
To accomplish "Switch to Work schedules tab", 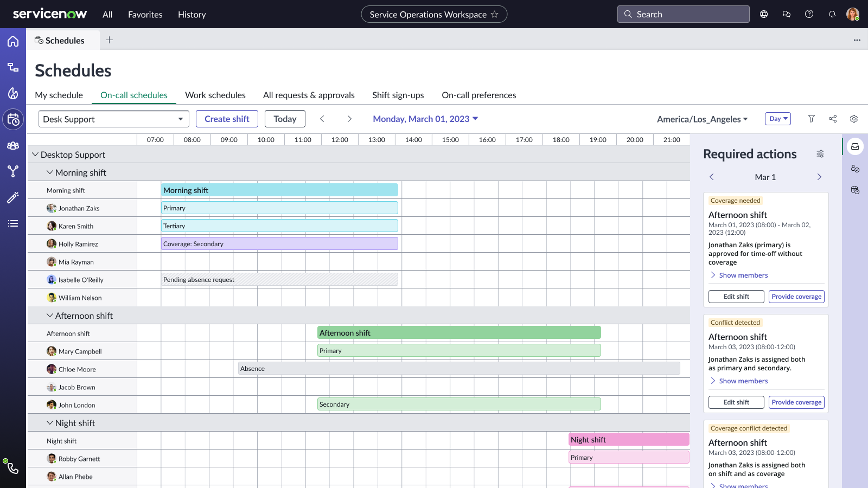I will [x=215, y=95].
